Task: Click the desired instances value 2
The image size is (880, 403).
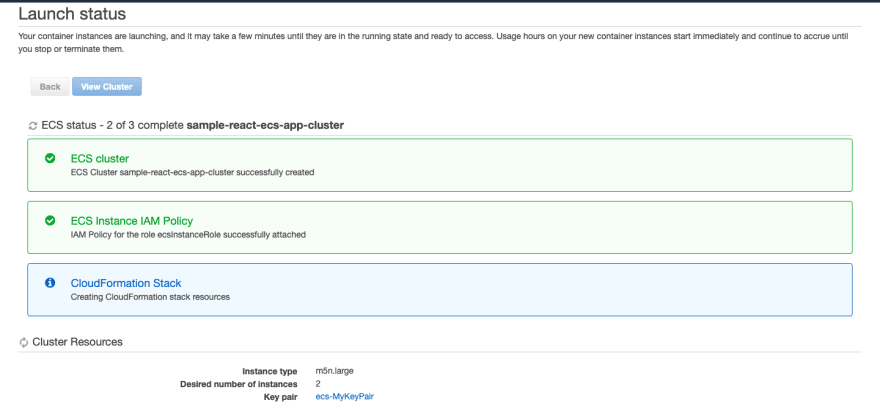Action: [319, 384]
